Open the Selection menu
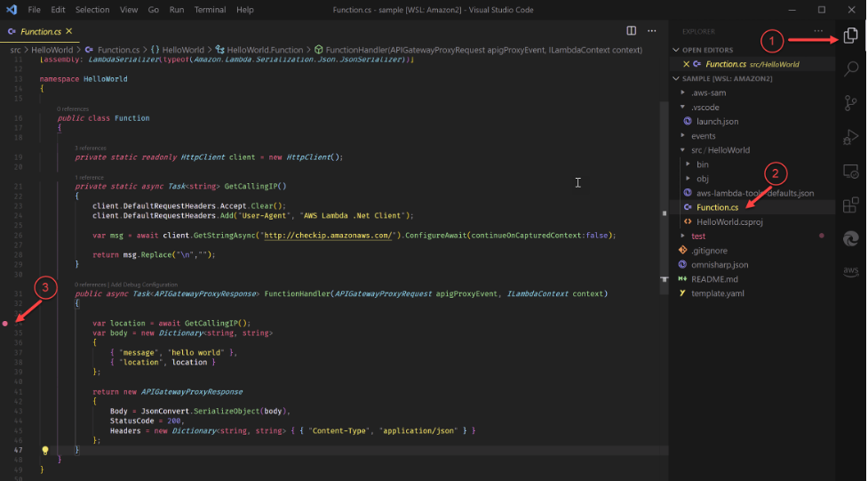 pyautogui.click(x=92, y=10)
